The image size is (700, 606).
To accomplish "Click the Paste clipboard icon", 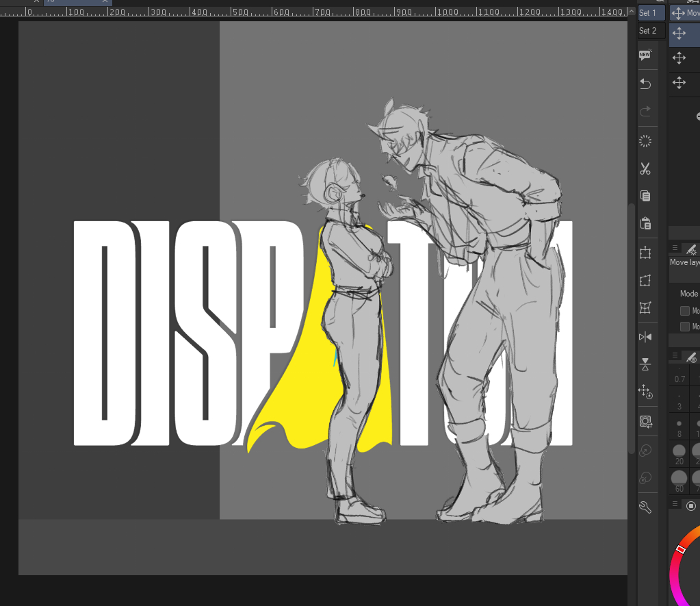I will pos(645,223).
